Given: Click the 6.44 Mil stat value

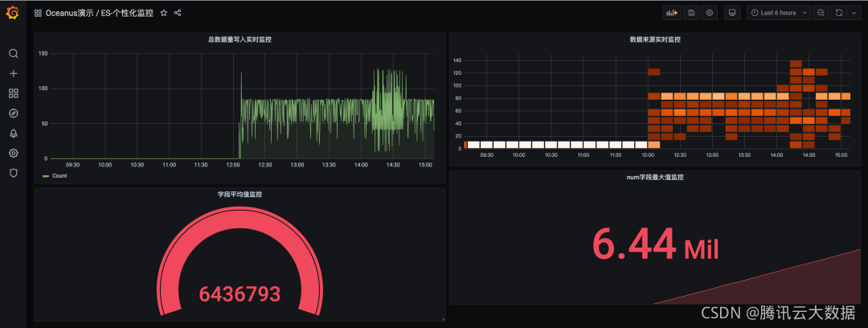Looking at the screenshot, I should click(656, 244).
